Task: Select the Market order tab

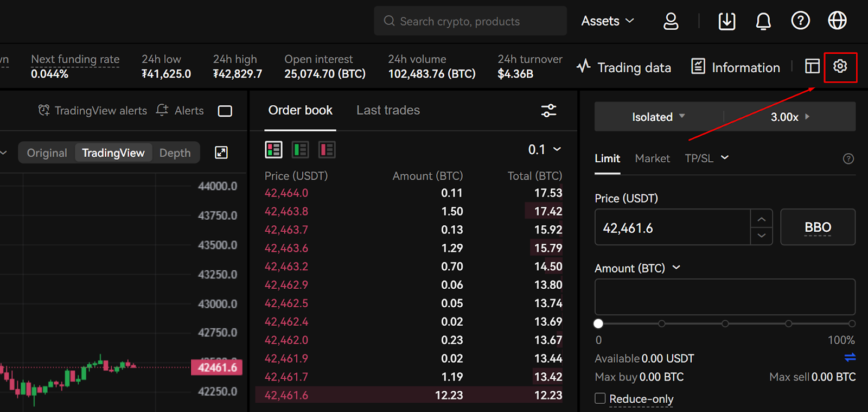Action: click(652, 159)
